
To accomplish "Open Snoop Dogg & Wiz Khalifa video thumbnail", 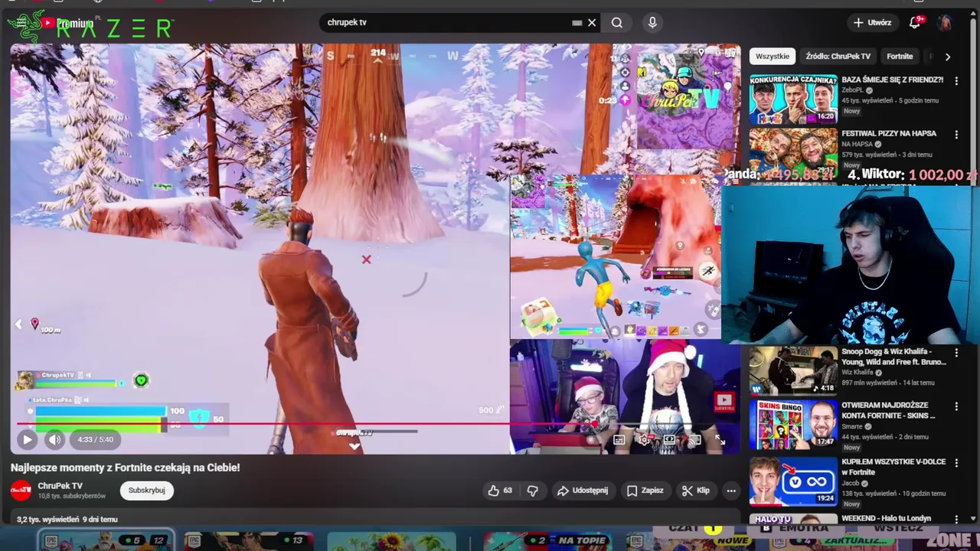I will coord(793,370).
